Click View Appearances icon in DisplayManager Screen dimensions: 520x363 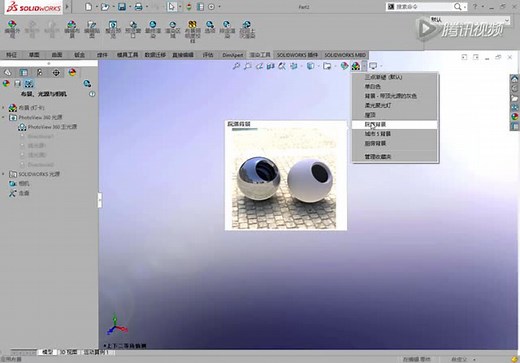point(6,83)
